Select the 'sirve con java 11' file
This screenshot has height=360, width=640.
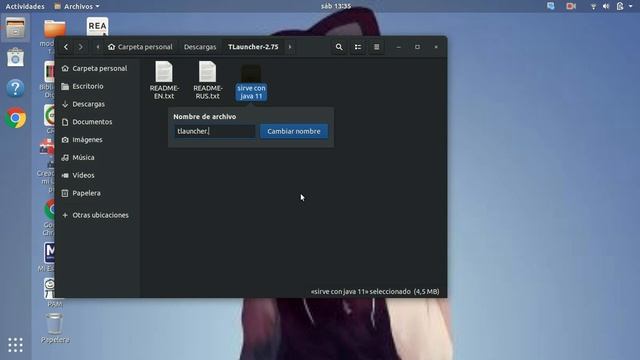pos(251,82)
